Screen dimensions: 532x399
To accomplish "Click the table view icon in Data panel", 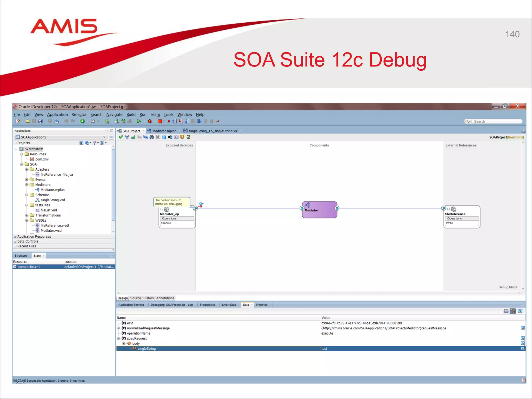I will (x=506, y=311).
